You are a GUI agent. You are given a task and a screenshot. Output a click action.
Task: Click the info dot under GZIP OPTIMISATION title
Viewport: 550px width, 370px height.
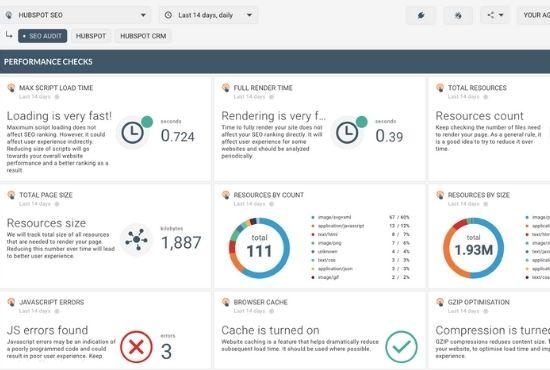[x=485, y=311]
